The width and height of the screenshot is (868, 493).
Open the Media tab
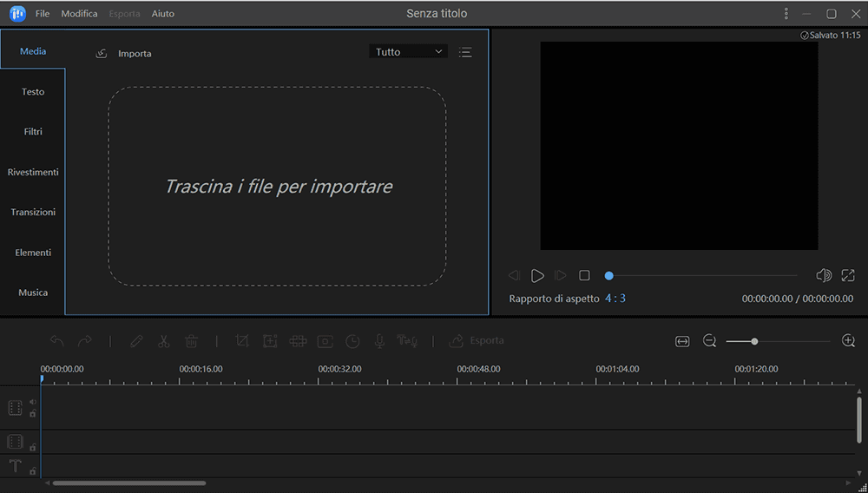[33, 51]
